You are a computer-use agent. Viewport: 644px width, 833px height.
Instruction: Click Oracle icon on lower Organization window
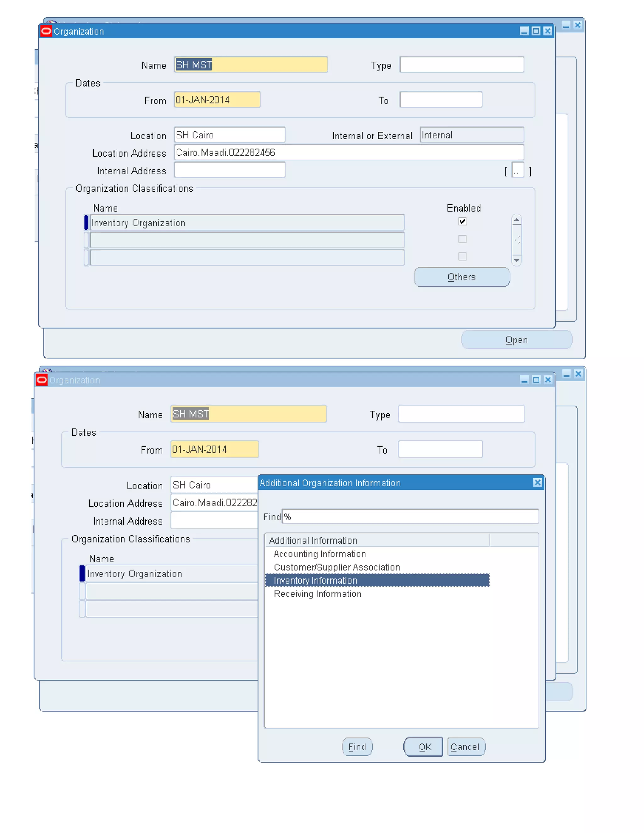[42, 380]
